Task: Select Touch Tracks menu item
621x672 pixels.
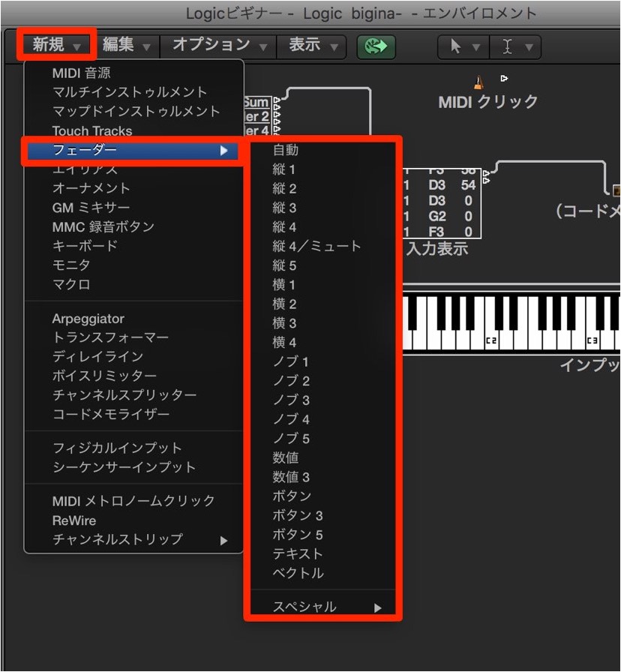Action: (x=133, y=130)
